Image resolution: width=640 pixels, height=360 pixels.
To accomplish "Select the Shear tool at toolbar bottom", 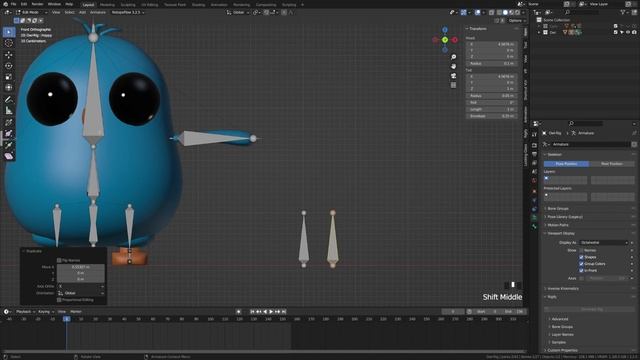I will pos(9,156).
